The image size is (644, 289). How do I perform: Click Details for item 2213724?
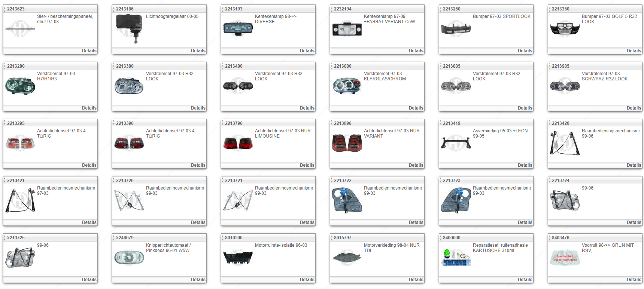coord(634,222)
